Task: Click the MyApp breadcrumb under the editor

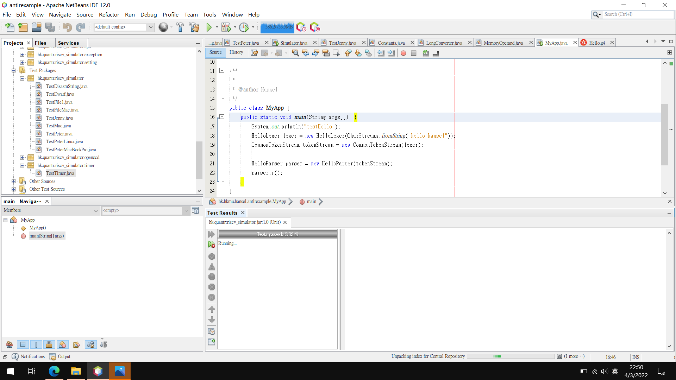Action: (252, 201)
